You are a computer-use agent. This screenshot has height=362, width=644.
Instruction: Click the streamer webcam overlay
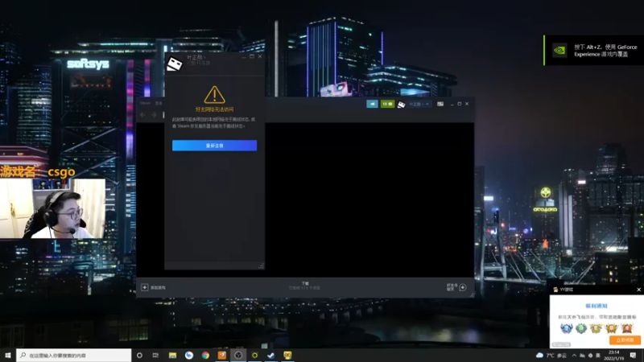(52, 208)
